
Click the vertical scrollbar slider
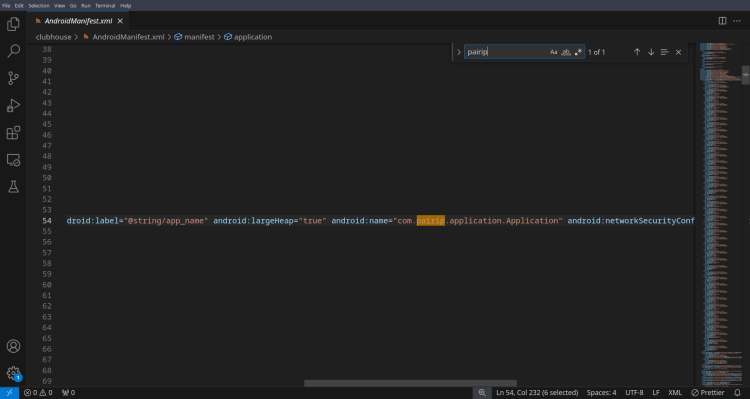point(746,75)
